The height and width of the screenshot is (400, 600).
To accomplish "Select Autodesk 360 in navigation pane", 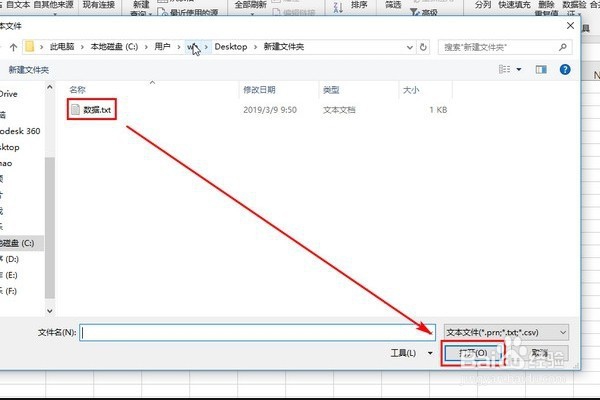I will 20,131.
